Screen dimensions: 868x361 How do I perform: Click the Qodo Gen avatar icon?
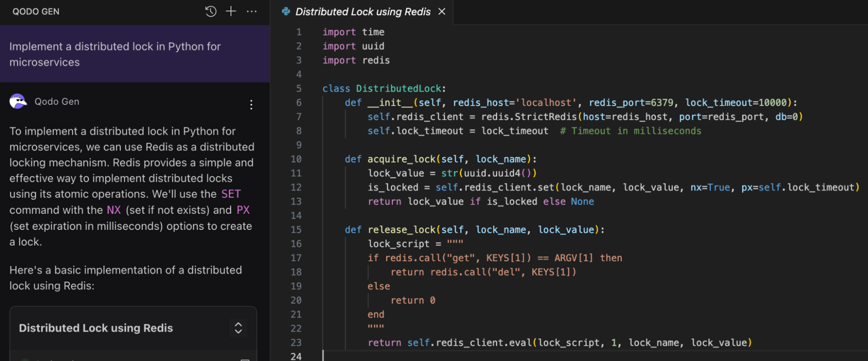[18, 101]
